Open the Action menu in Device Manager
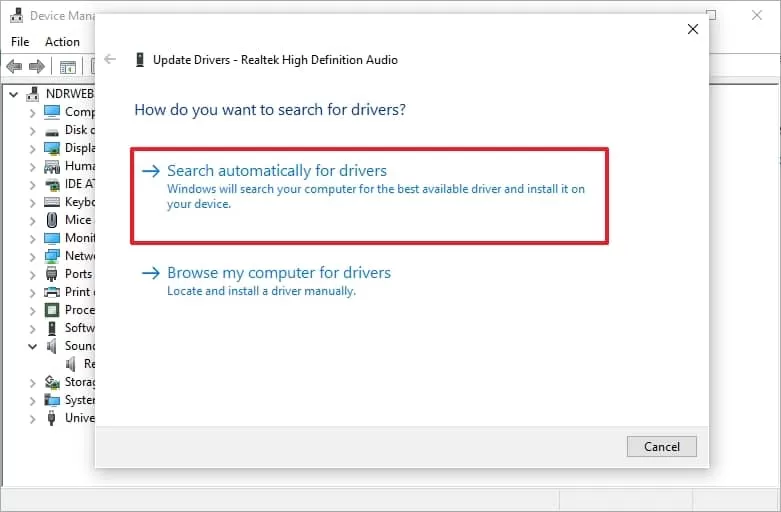Screen dimensions: 781x512 [x=62, y=41]
